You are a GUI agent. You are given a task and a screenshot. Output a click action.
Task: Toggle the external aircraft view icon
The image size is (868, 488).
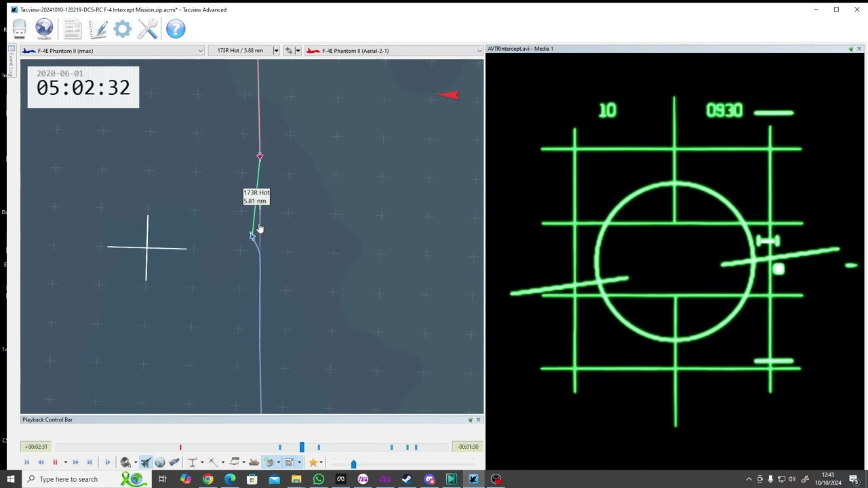pos(146,462)
